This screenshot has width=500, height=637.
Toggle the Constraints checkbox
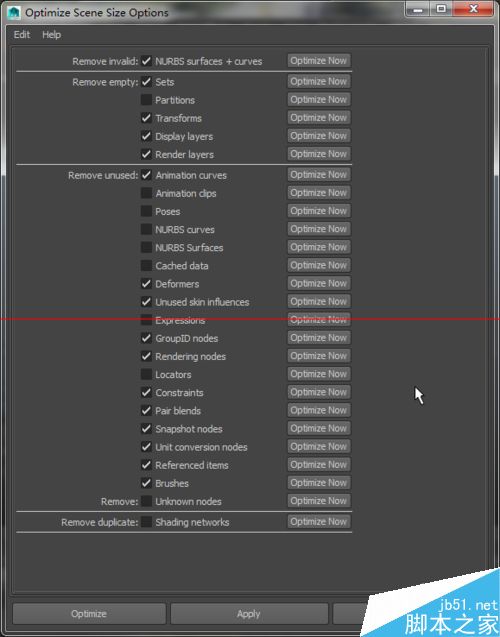coord(146,392)
